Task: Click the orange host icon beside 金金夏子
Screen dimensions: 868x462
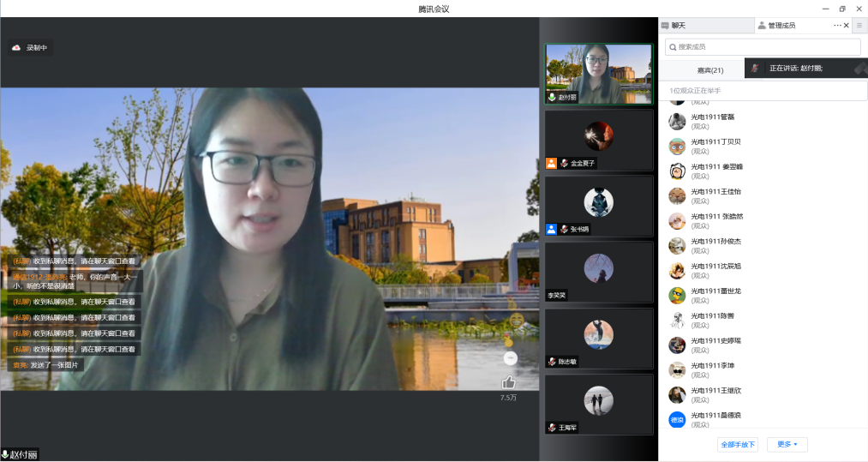Action: (x=552, y=163)
